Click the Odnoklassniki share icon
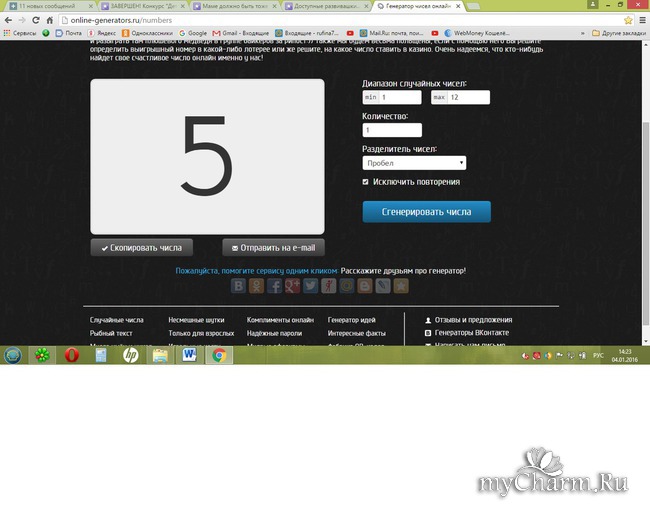The image size is (650, 508). [x=257, y=286]
